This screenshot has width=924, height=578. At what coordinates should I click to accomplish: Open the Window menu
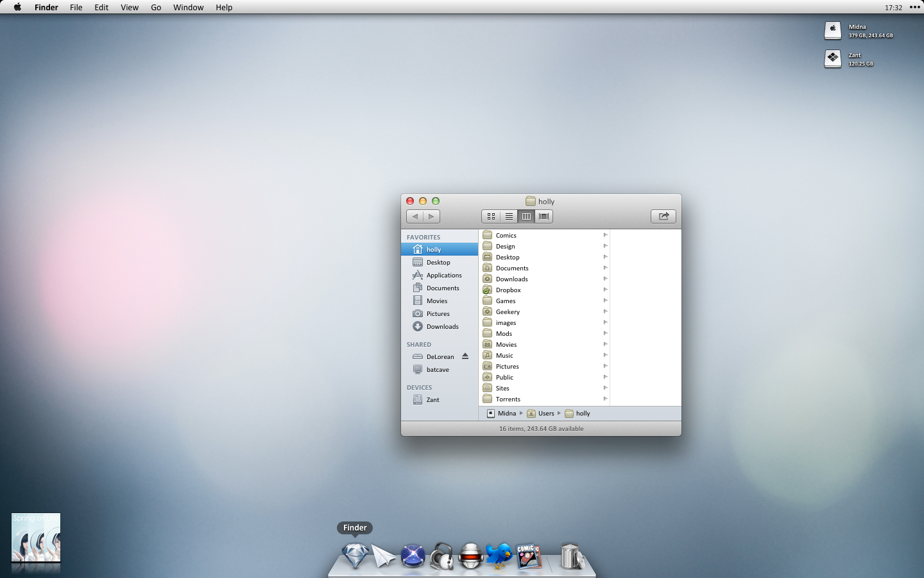pos(188,7)
